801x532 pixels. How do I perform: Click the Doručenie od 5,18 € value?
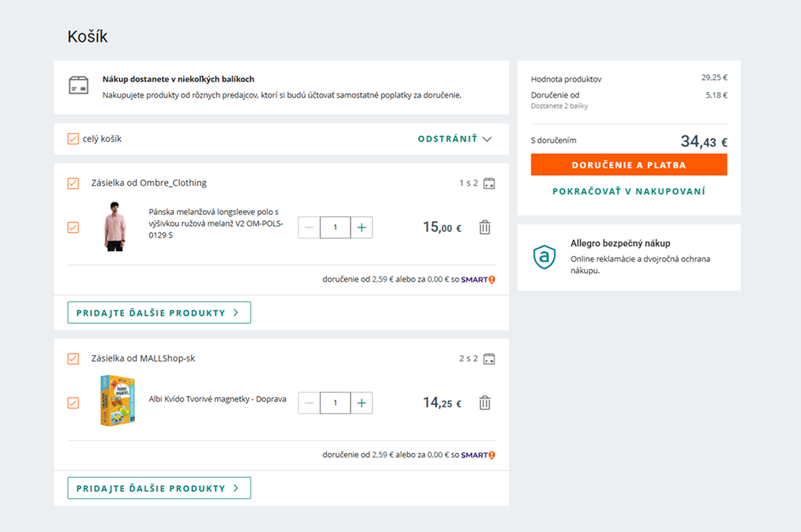(x=716, y=95)
